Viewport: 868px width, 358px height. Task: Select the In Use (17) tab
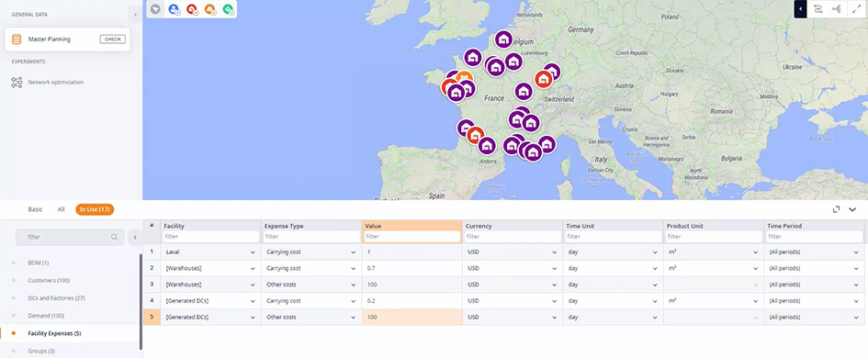(96, 209)
